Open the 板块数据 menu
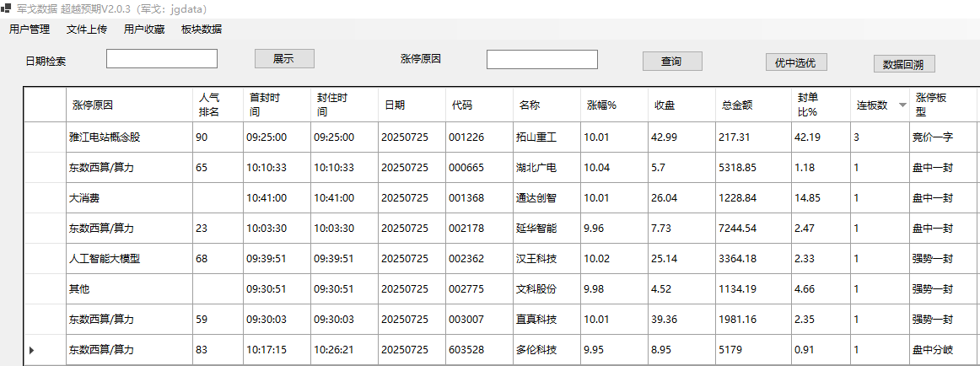The image size is (980, 366). click(x=202, y=30)
